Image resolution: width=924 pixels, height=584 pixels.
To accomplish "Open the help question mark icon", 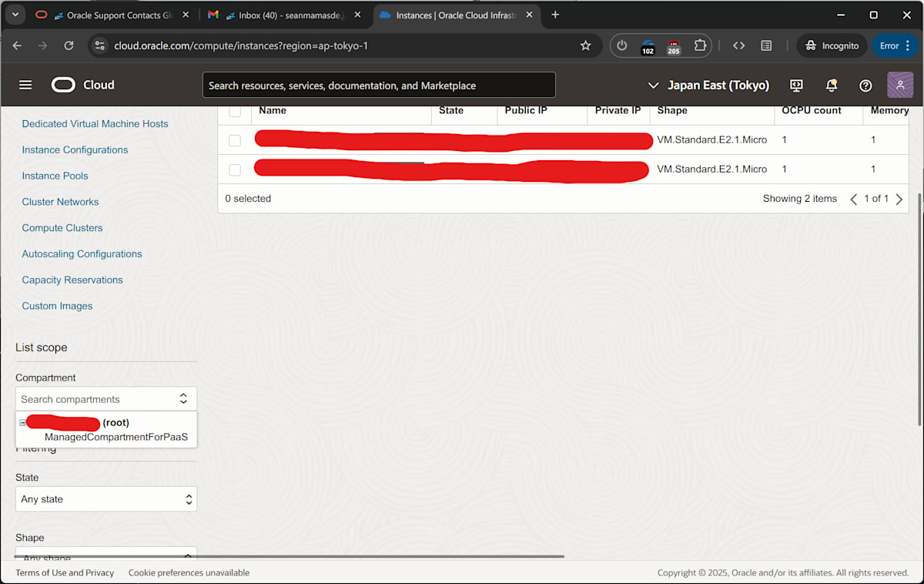I will coord(865,85).
